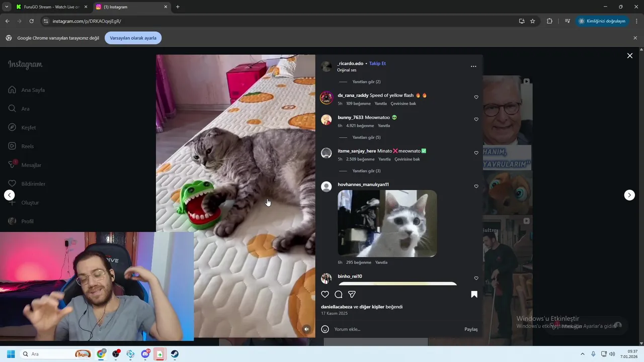
Task: Like the post with heart icon
Action: click(x=325, y=295)
